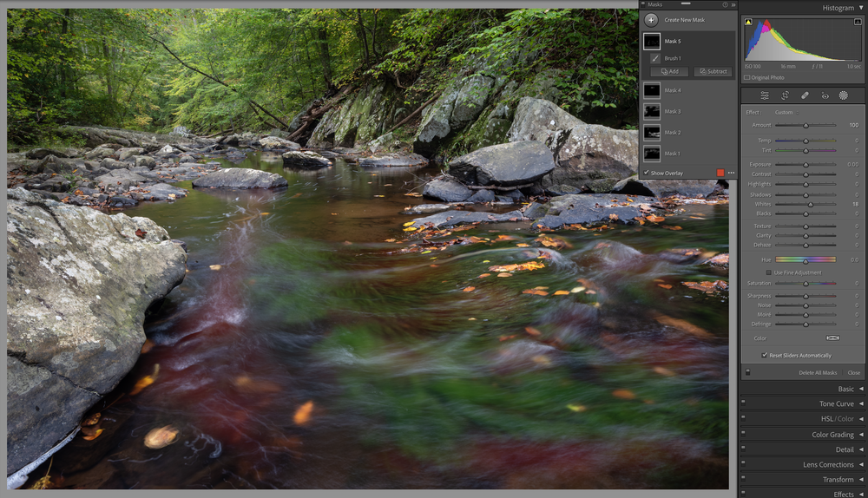Select the Masking circle tool icon
Screen dimensions: 868x498
[843, 95]
